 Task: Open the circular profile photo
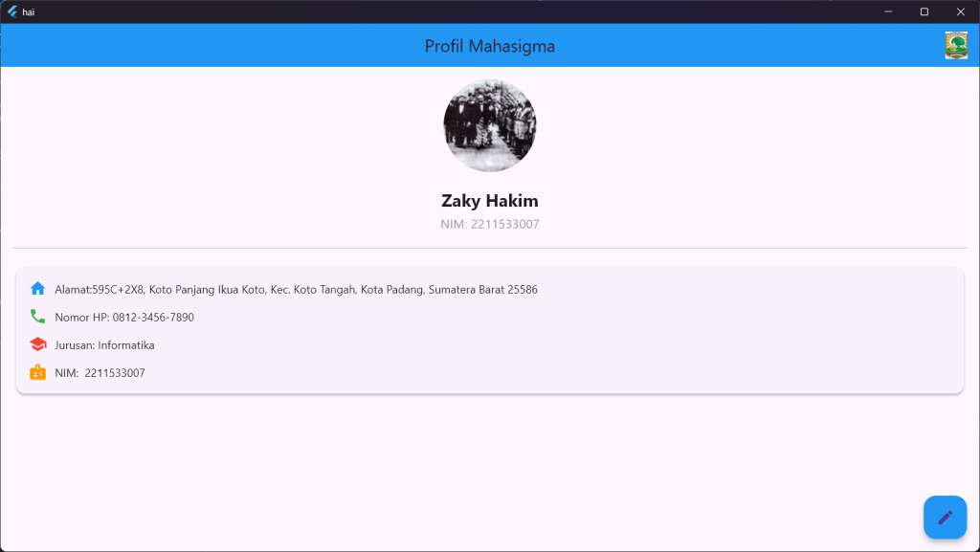pyautogui.click(x=490, y=125)
